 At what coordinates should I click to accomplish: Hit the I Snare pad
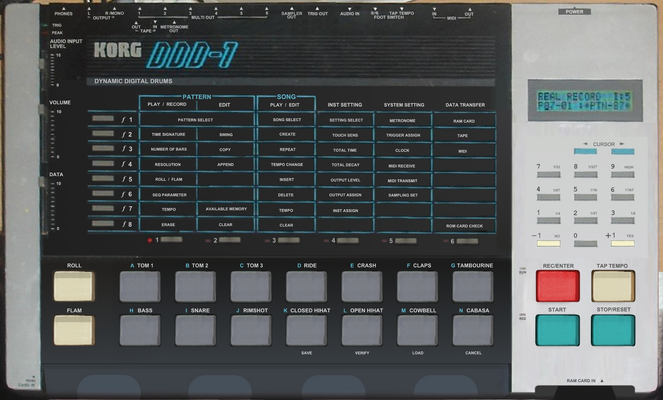pos(195,331)
